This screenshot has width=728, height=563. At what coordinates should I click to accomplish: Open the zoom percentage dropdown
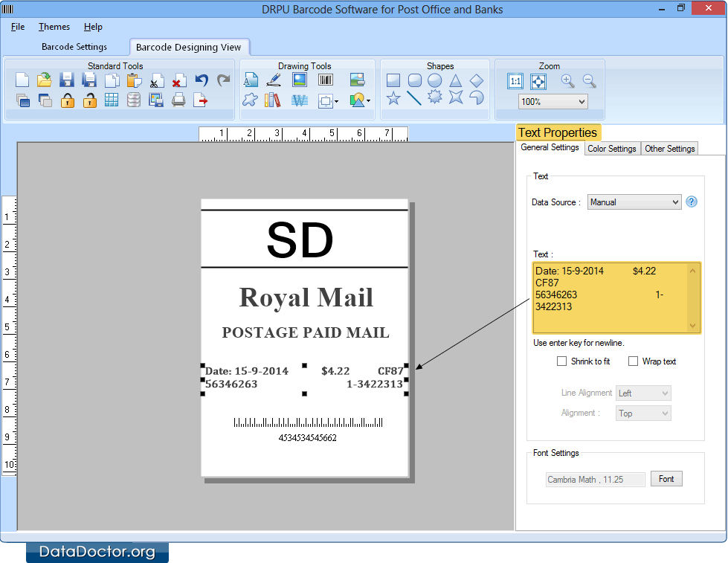click(x=552, y=100)
